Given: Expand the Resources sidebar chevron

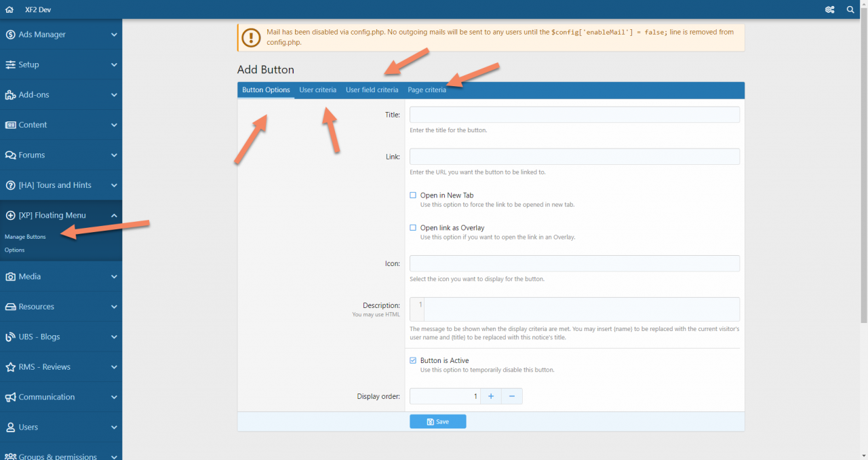Looking at the screenshot, I should coord(114,307).
